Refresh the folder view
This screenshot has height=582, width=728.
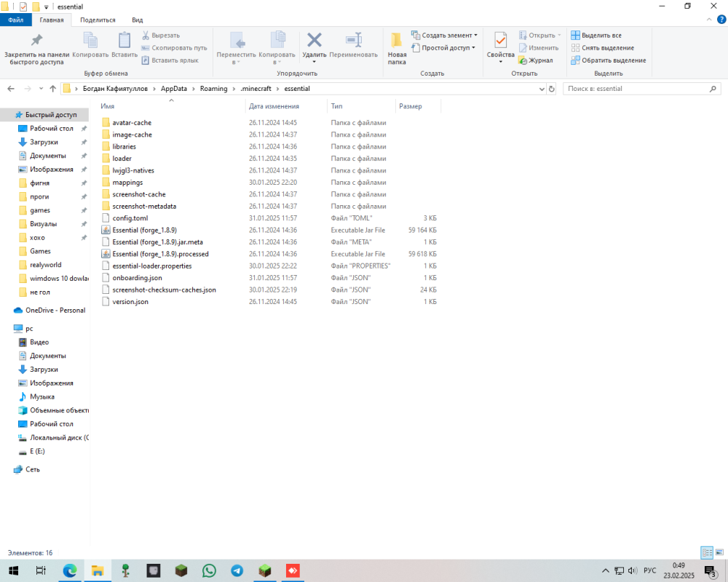(552, 89)
